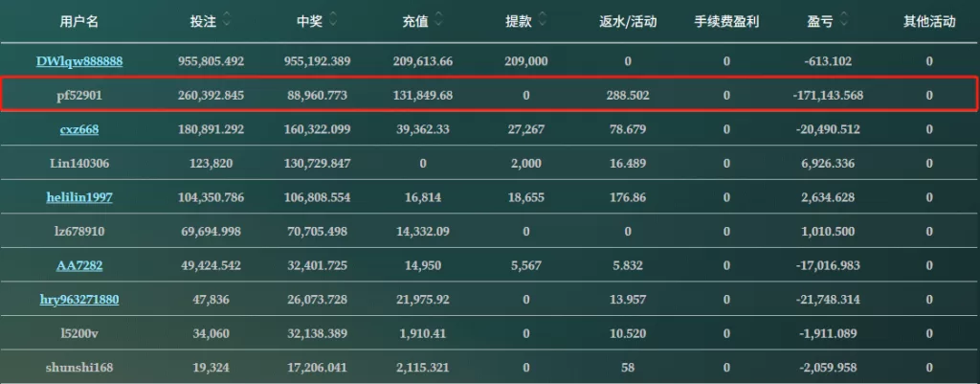Screen dimensions: 980x384
Task: Select username lz678910
Action: point(79,232)
